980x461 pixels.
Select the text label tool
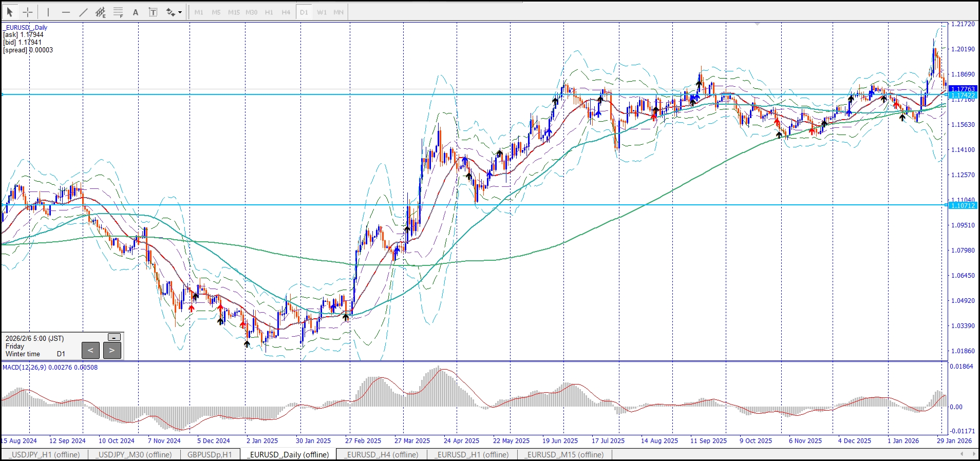[153, 12]
